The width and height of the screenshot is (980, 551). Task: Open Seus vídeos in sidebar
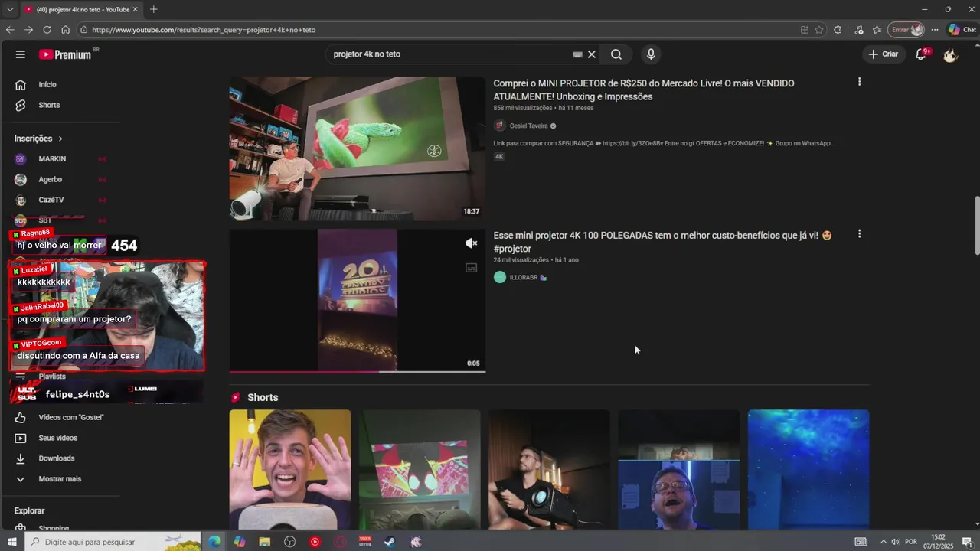click(x=58, y=438)
